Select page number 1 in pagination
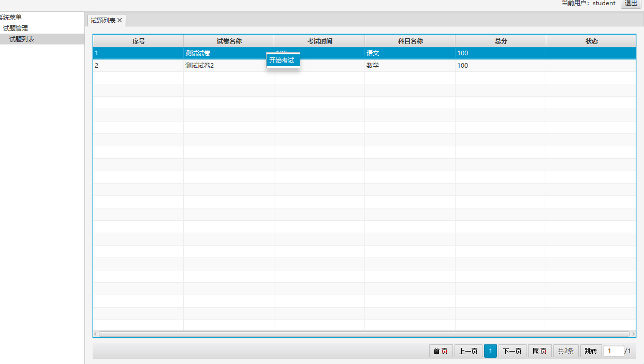Screen dimensions: 644x364 [490, 351]
